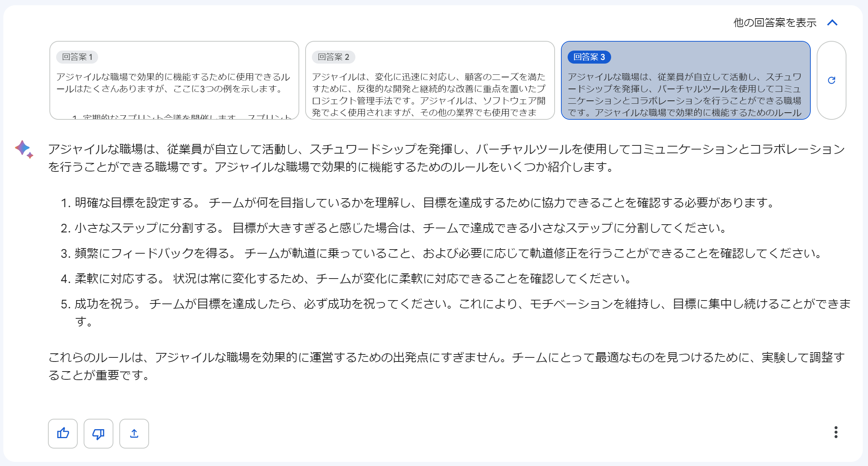This screenshot has height=466, width=868.
Task: Open the three-dot more options menu
Action: click(x=836, y=432)
